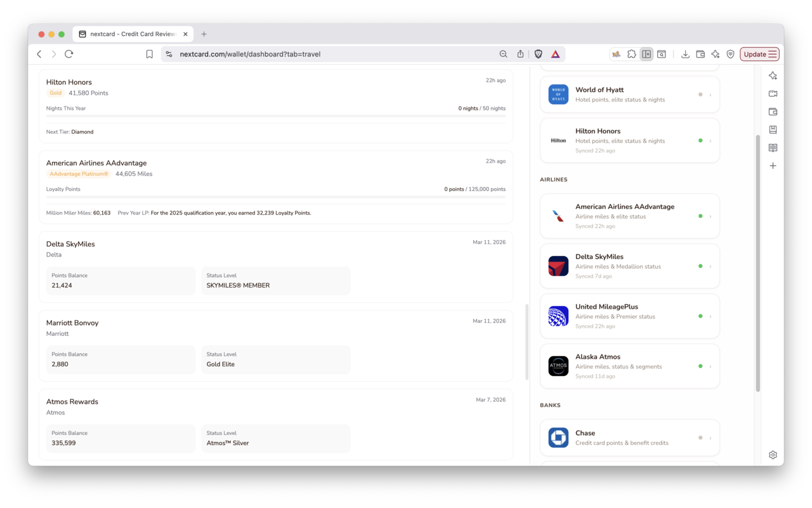Open the Hilton Honors card title

click(69, 82)
